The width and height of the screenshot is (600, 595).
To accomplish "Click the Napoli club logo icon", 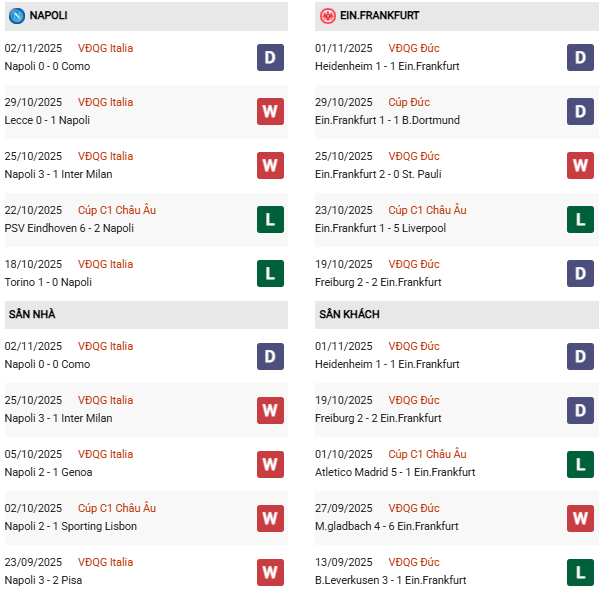I will tap(17, 16).
